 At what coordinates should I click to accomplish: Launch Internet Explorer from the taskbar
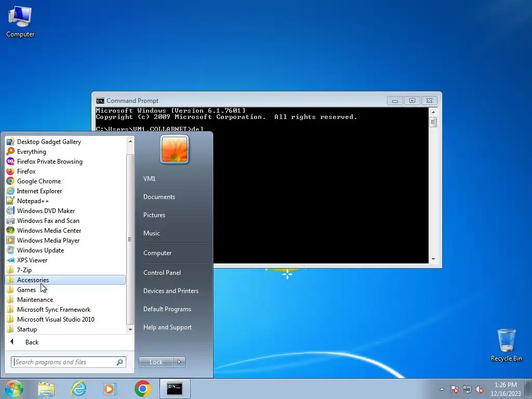tap(79, 389)
